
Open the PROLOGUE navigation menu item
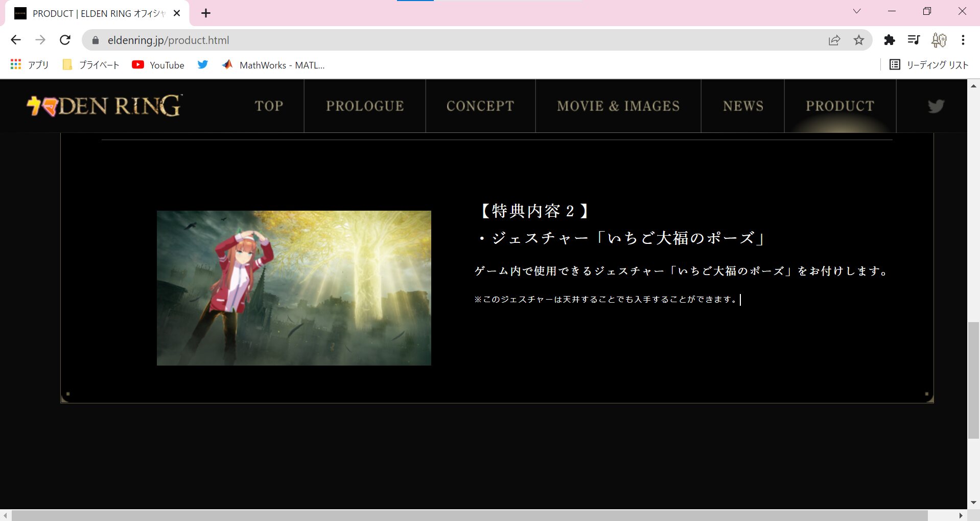coord(365,106)
